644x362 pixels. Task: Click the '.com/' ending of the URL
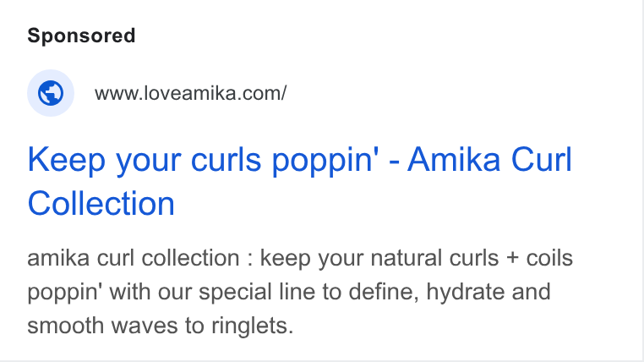264,93
